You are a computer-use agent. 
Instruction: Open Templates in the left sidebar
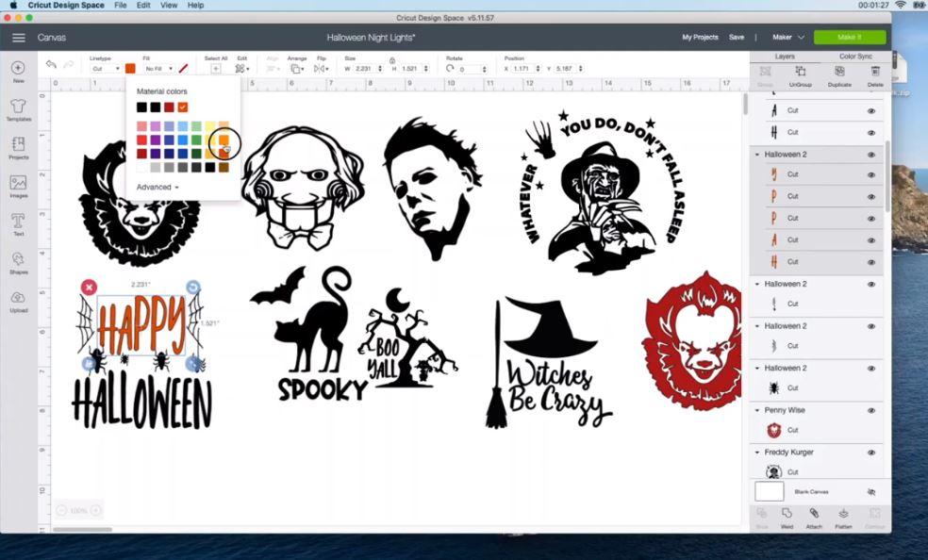[18, 110]
